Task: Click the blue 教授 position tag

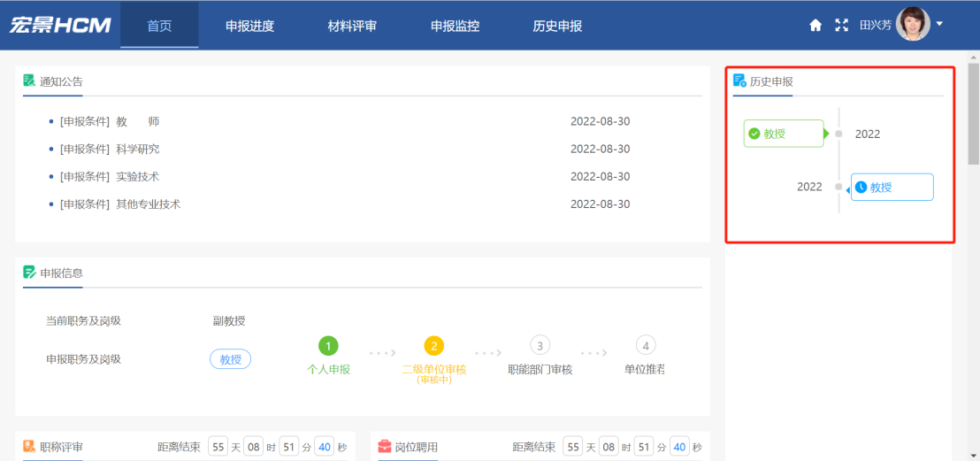Action: pos(230,359)
